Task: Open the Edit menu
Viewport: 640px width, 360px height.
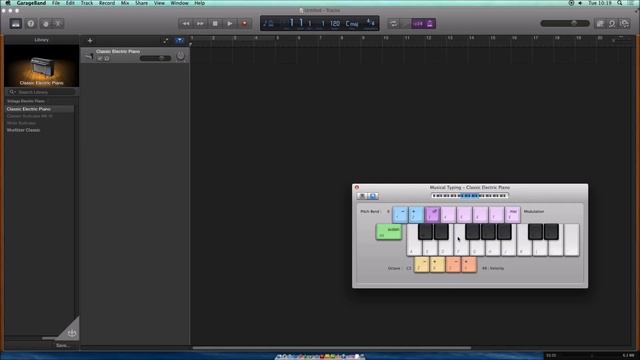Action: (70, 3)
